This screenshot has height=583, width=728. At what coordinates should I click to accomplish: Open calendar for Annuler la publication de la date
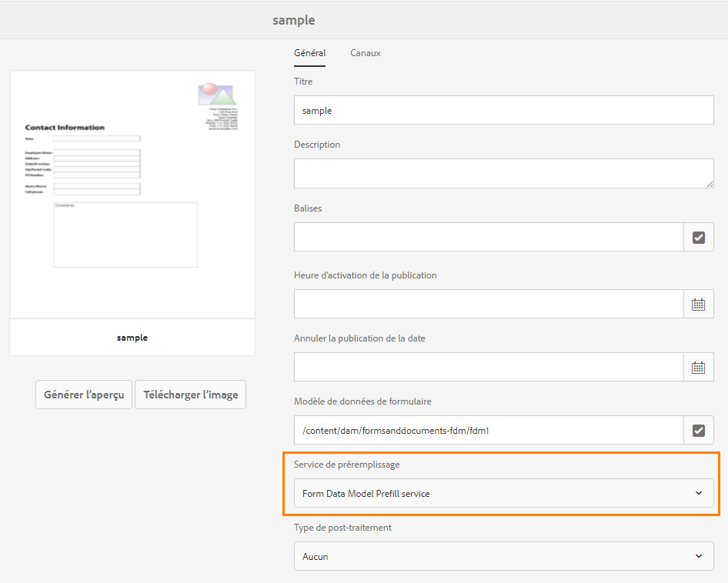(x=698, y=367)
